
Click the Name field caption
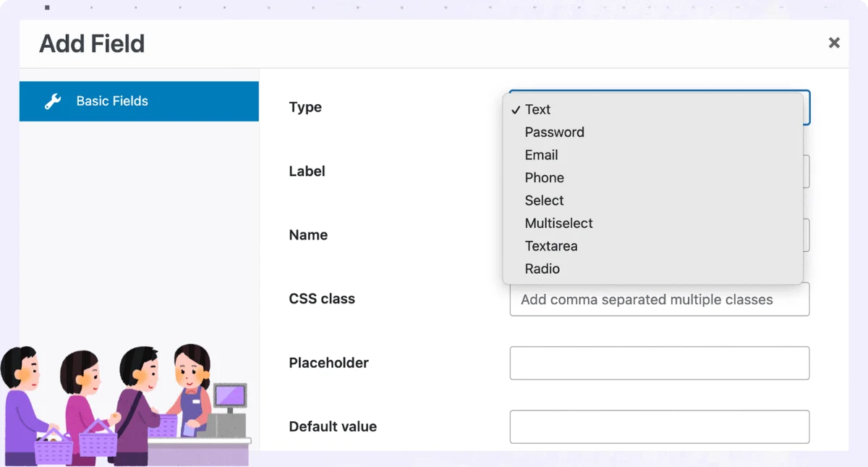tap(308, 235)
